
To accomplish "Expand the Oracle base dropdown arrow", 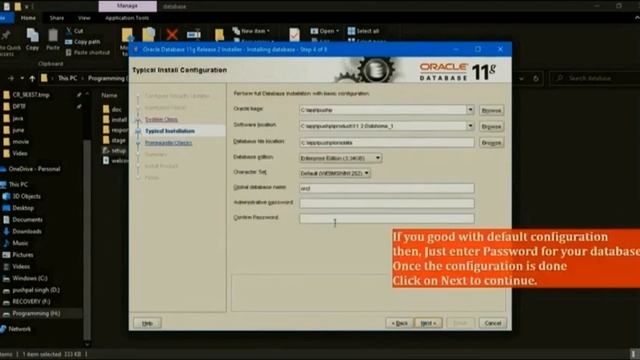I will (x=470, y=110).
